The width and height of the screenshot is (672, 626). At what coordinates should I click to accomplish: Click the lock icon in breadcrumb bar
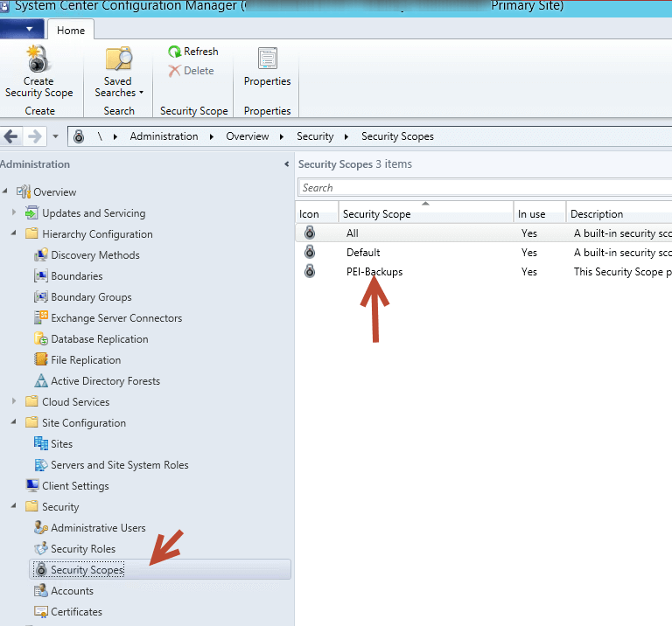pos(79,136)
